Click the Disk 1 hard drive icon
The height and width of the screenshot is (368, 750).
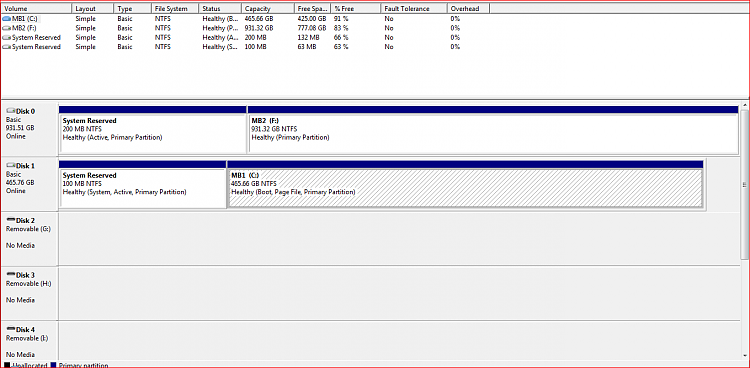pyautogui.click(x=11, y=166)
